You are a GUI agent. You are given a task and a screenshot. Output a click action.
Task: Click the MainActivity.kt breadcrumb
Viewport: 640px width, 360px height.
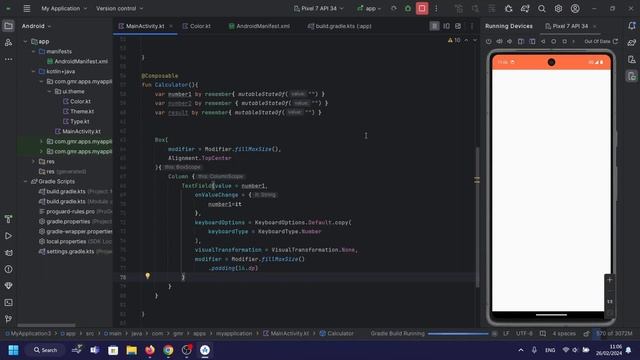(286, 333)
